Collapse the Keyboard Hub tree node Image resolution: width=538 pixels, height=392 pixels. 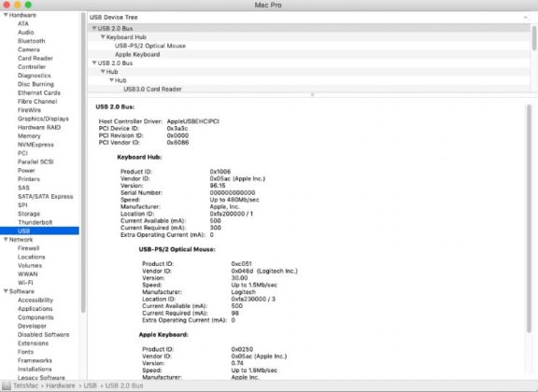tap(103, 36)
